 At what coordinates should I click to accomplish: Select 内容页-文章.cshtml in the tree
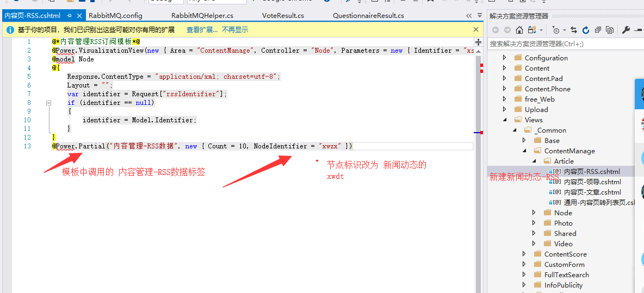(592, 192)
